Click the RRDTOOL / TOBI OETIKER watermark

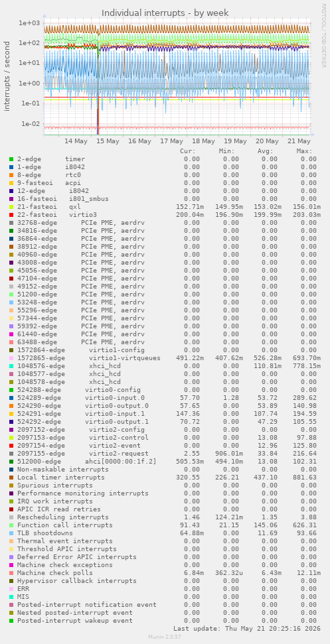coord(324,36)
